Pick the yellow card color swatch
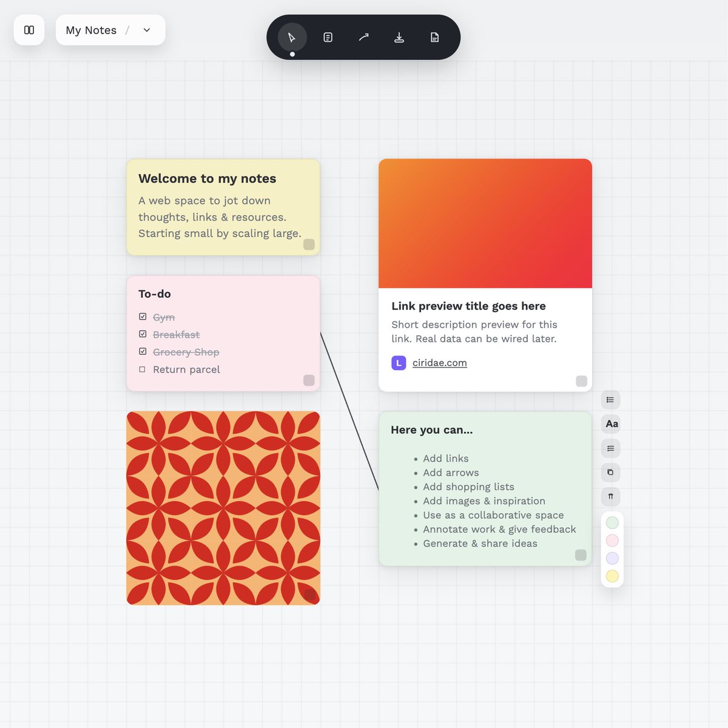 click(612, 576)
